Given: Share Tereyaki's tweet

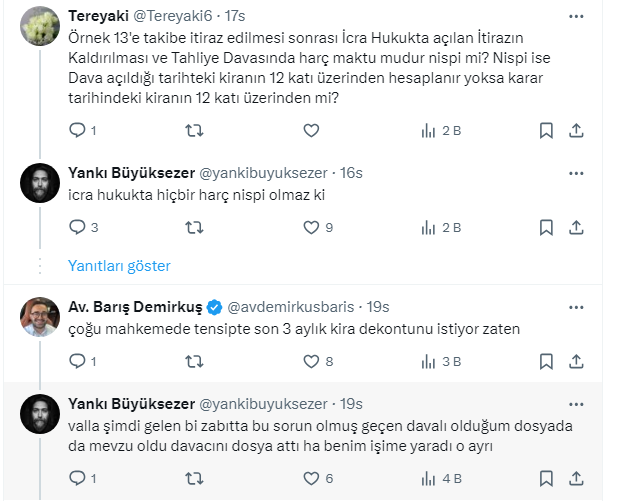Looking at the screenshot, I should coord(577,130).
